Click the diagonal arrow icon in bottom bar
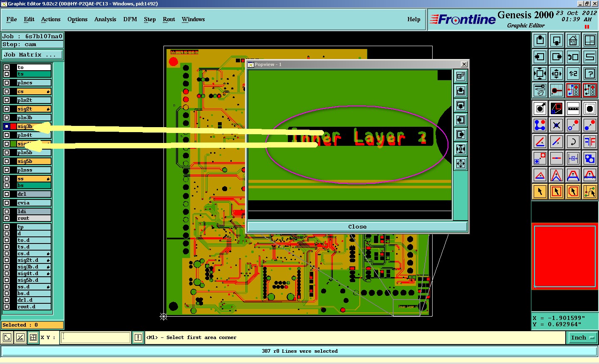Viewport: 599px width, 364px height. pos(7,337)
